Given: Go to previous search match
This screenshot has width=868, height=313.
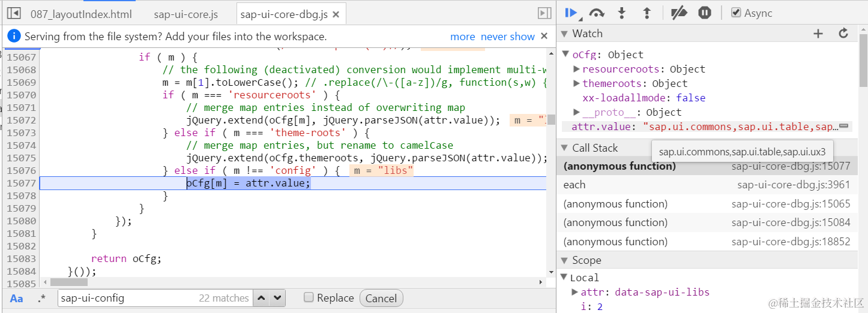Looking at the screenshot, I should point(262,298).
